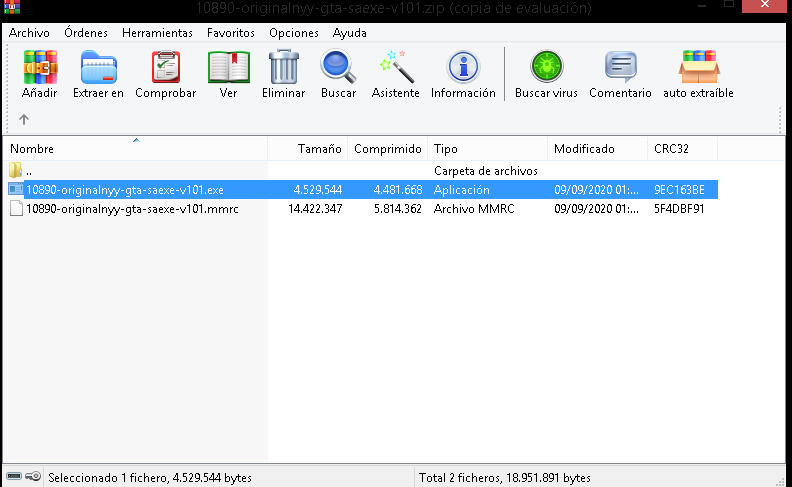The image size is (792, 487).
Task: Open the Archivo menu
Action: coord(29,33)
